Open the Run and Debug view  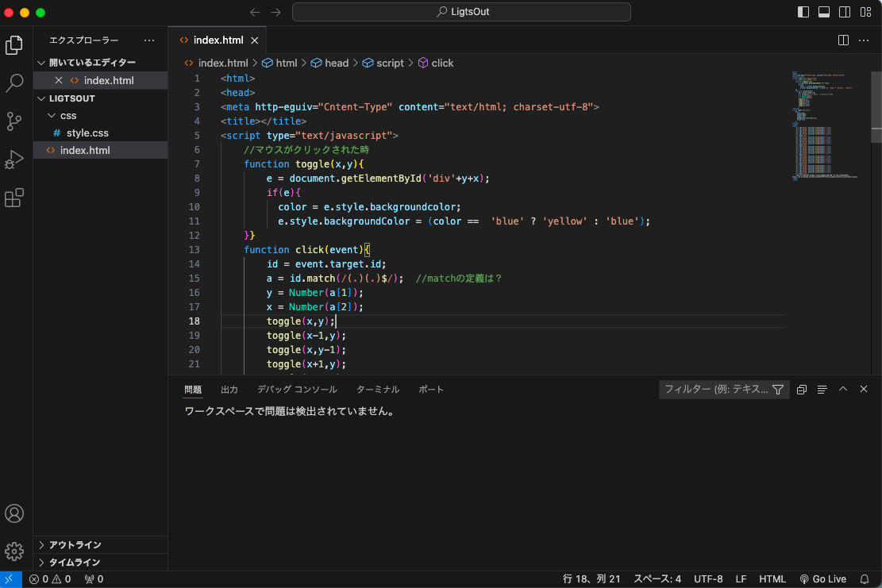click(x=14, y=159)
